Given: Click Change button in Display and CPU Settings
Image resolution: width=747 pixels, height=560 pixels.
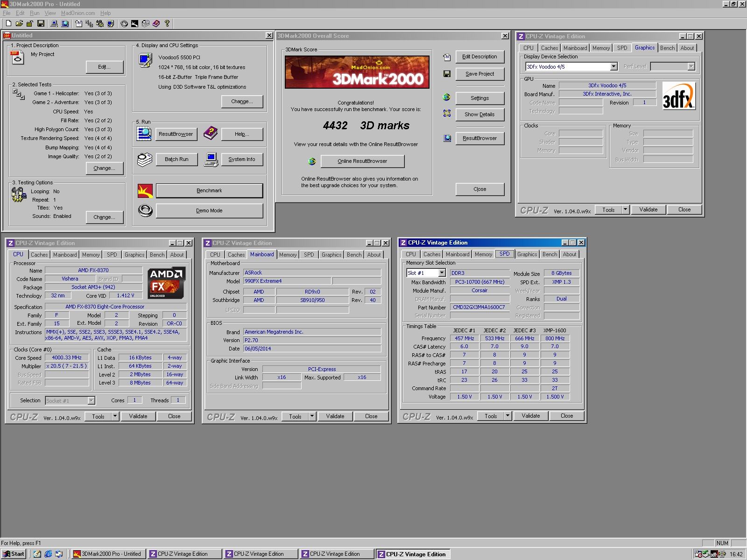Looking at the screenshot, I should tap(242, 101).
